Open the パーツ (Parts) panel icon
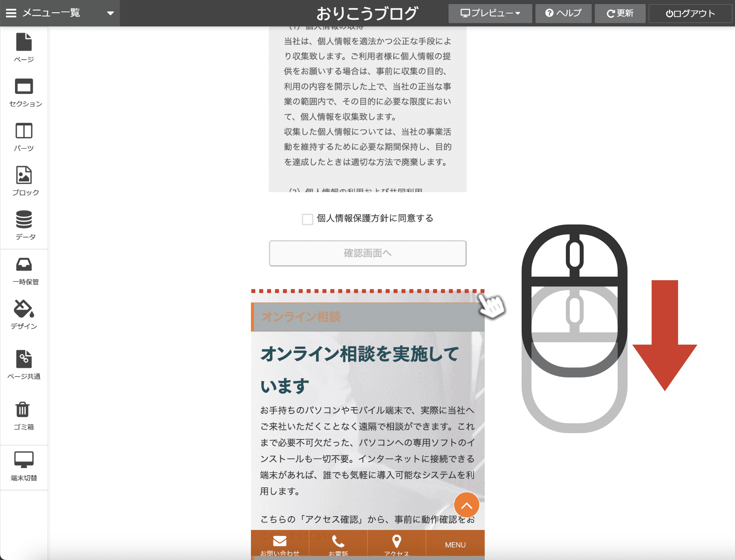The width and height of the screenshot is (735, 560). tap(24, 131)
